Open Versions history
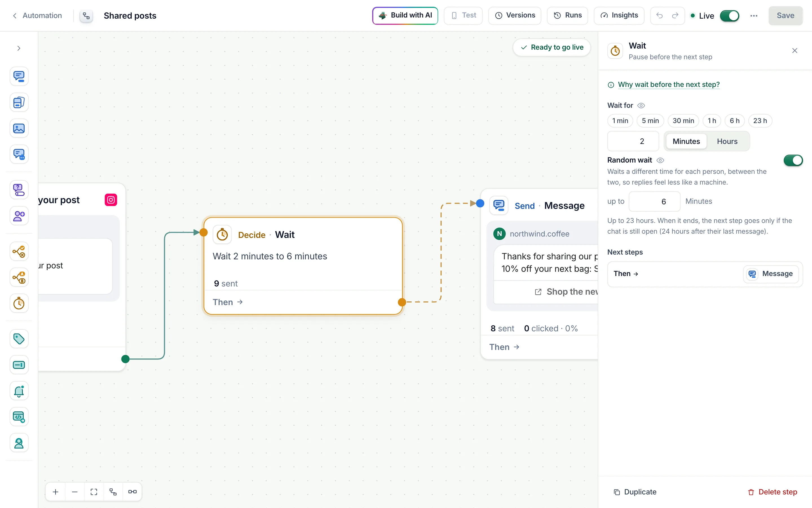Viewport: 812px width, 508px height. [515, 16]
